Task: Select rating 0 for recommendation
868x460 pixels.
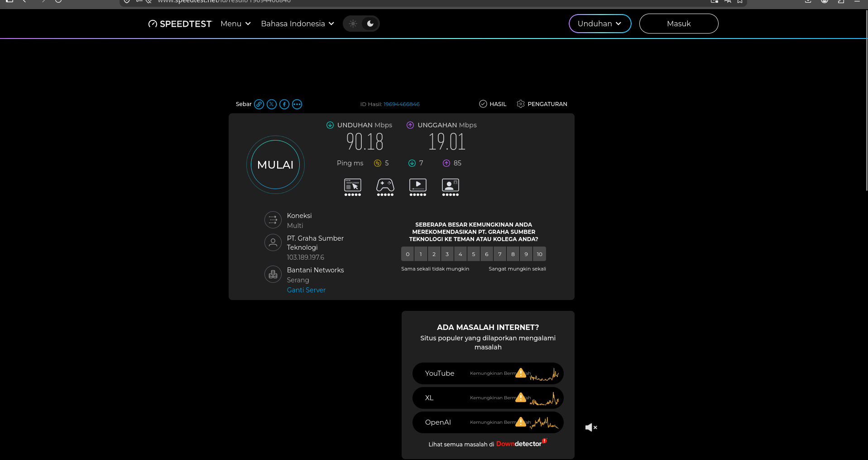Action: tap(408, 254)
